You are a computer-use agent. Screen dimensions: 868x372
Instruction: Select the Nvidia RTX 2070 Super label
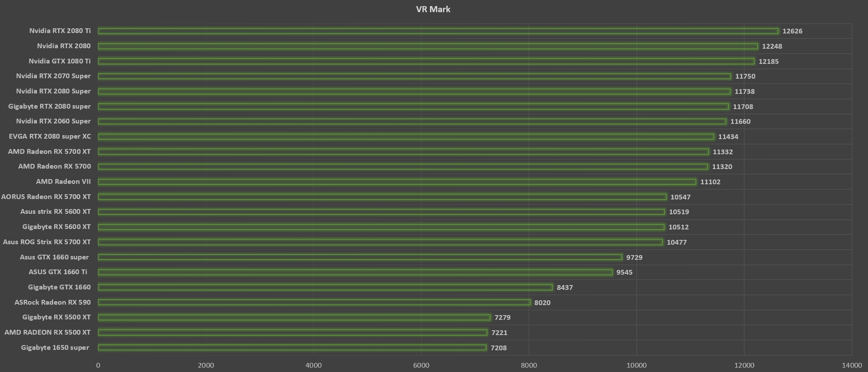coord(54,76)
